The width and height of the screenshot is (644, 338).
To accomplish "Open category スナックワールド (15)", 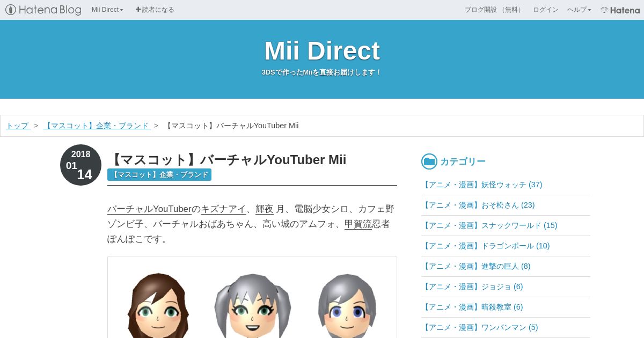I will coord(489,225).
